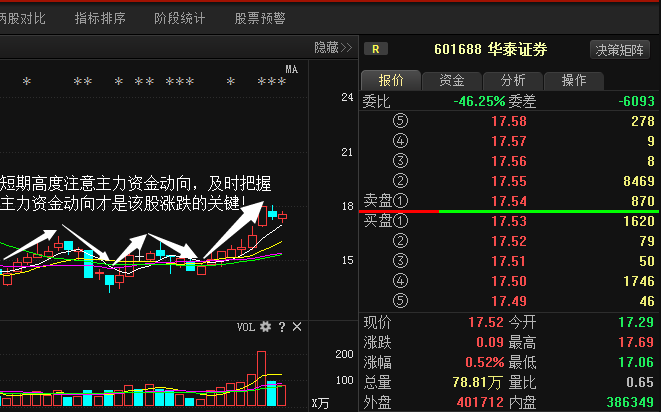Click the R badge beside stock code
This screenshot has width=661, height=412.
pyautogui.click(x=375, y=48)
